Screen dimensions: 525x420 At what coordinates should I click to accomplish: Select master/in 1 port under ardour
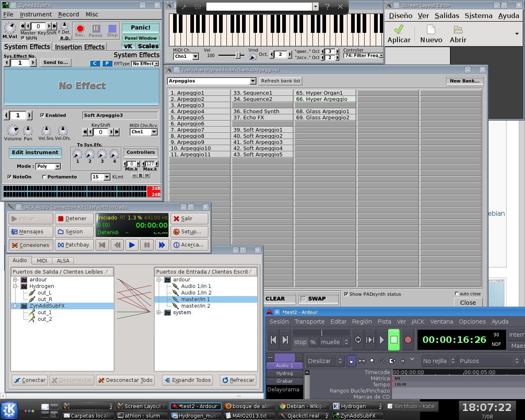tap(195, 299)
